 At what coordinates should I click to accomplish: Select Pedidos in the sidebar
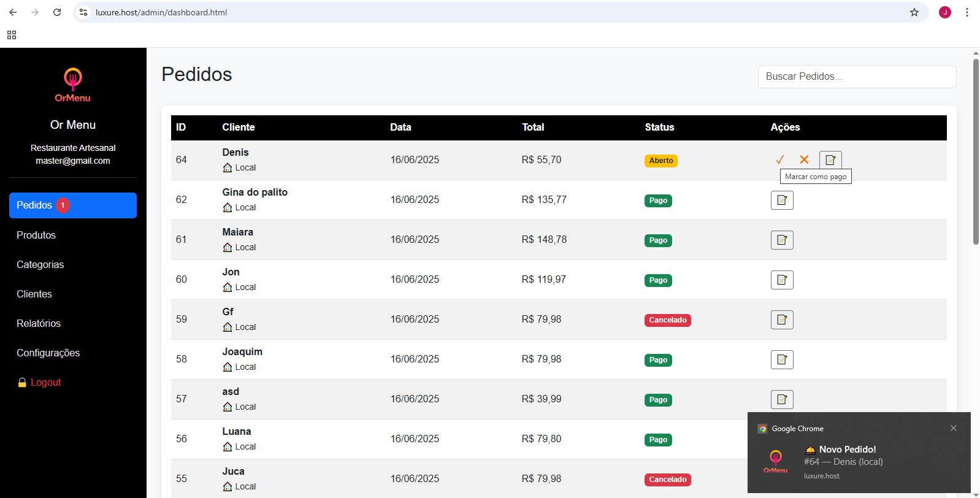73,205
